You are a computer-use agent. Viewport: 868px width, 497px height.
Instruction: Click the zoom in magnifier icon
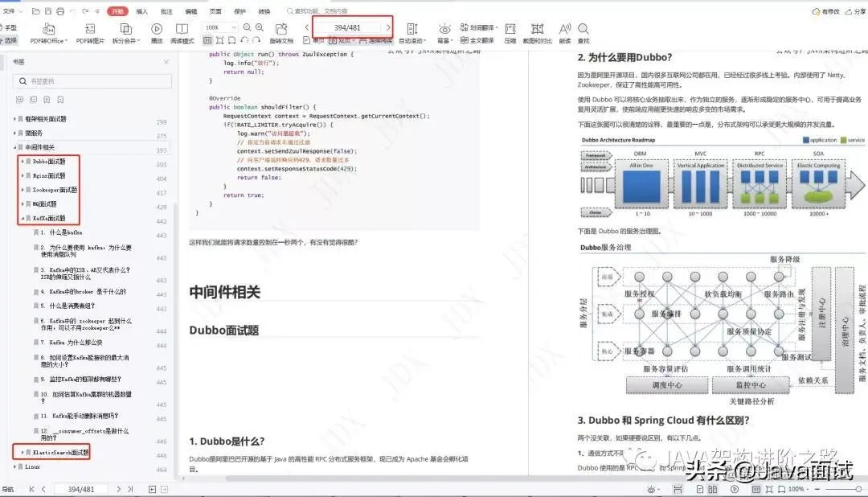(x=260, y=27)
